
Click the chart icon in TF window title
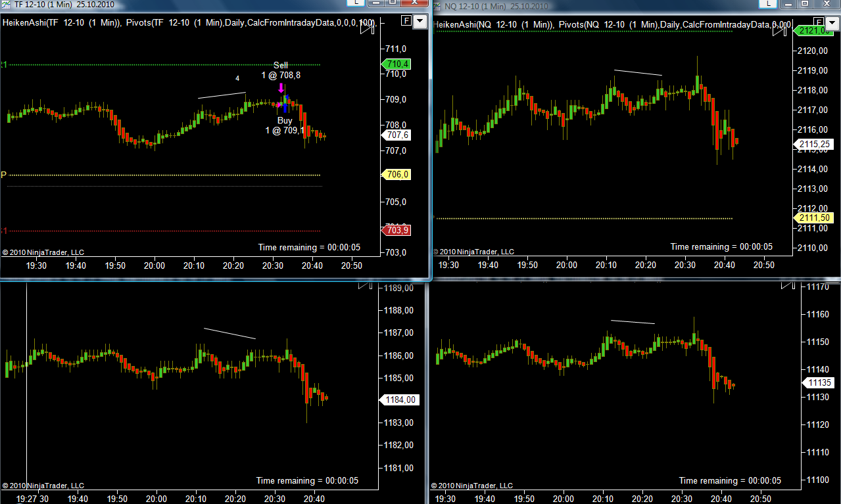tap(7, 5)
